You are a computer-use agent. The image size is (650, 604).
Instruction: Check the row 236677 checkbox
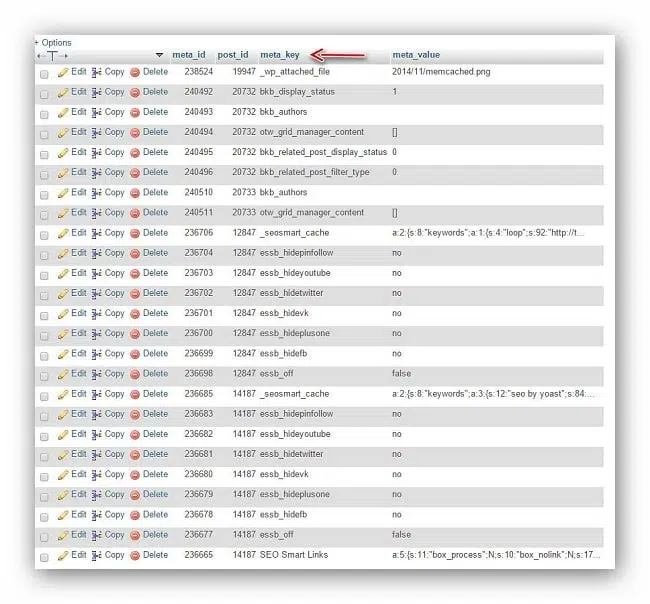(44, 537)
